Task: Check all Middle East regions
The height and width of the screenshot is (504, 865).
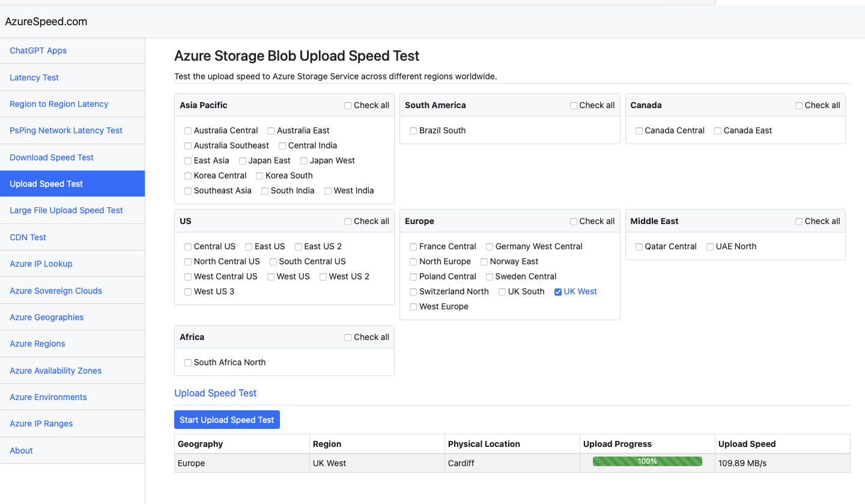Action: [x=799, y=222]
